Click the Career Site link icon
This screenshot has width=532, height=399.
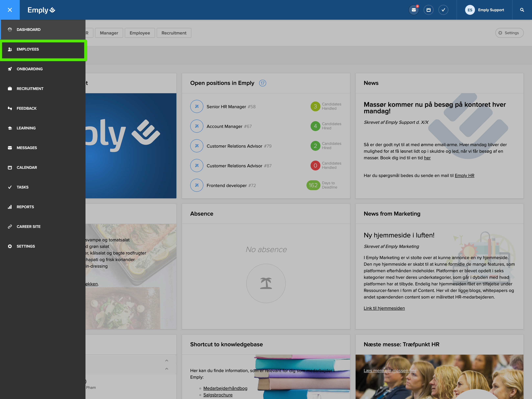(x=10, y=226)
